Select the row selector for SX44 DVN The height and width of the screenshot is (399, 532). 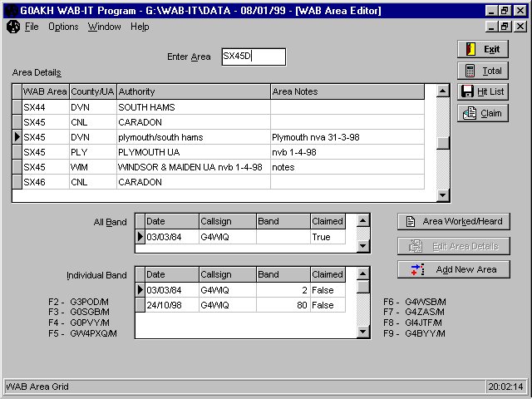(x=17, y=107)
